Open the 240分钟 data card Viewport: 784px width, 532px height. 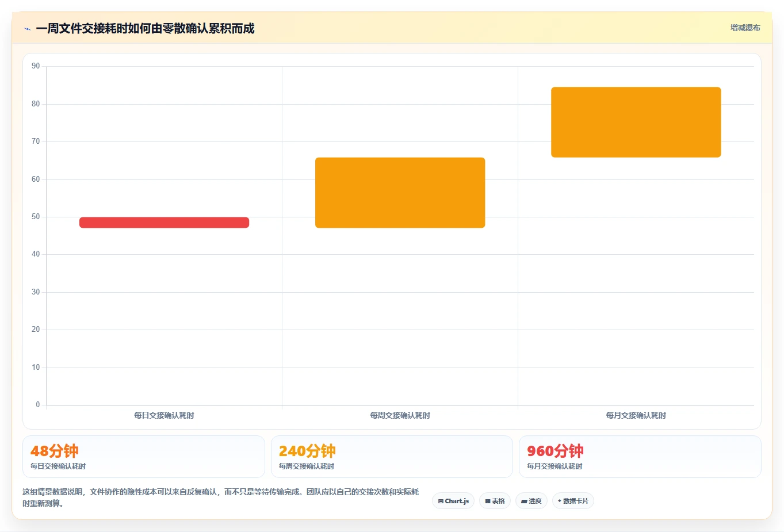[x=392, y=457]
